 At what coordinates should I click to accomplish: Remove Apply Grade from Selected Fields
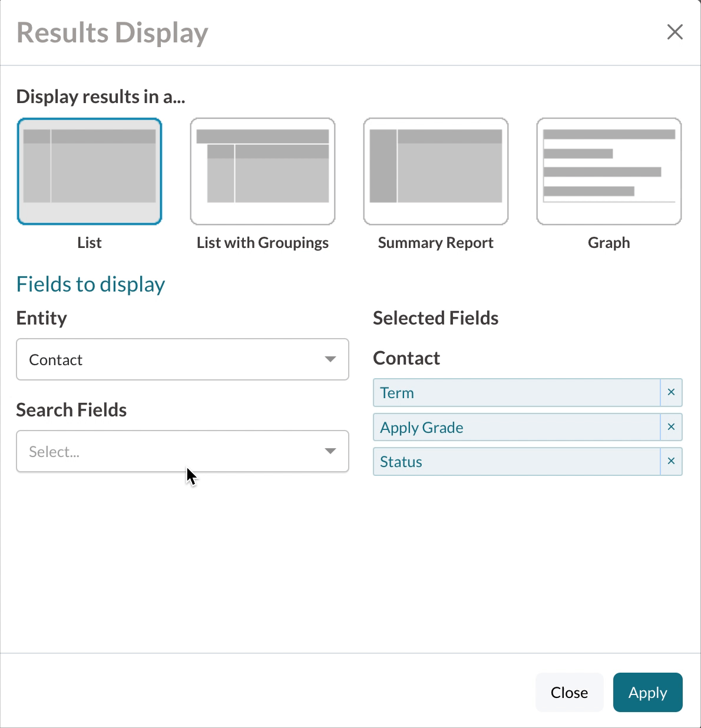tap(671, 426)
